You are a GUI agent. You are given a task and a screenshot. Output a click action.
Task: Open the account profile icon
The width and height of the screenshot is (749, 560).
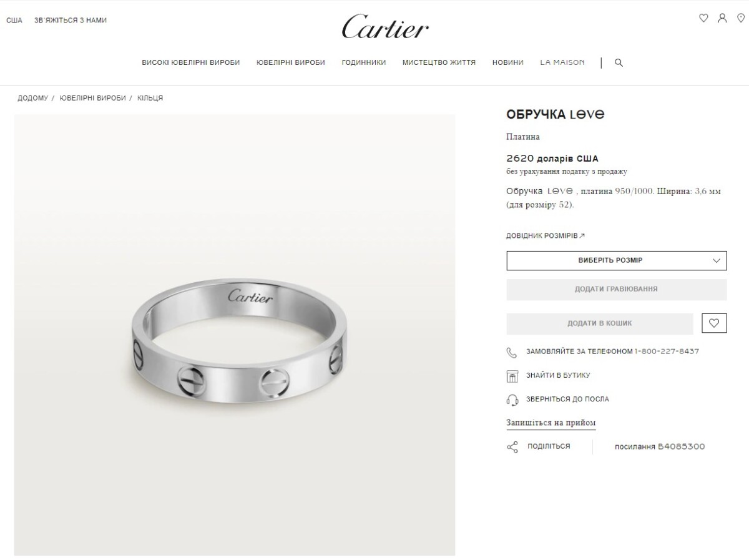pos(722,18)
